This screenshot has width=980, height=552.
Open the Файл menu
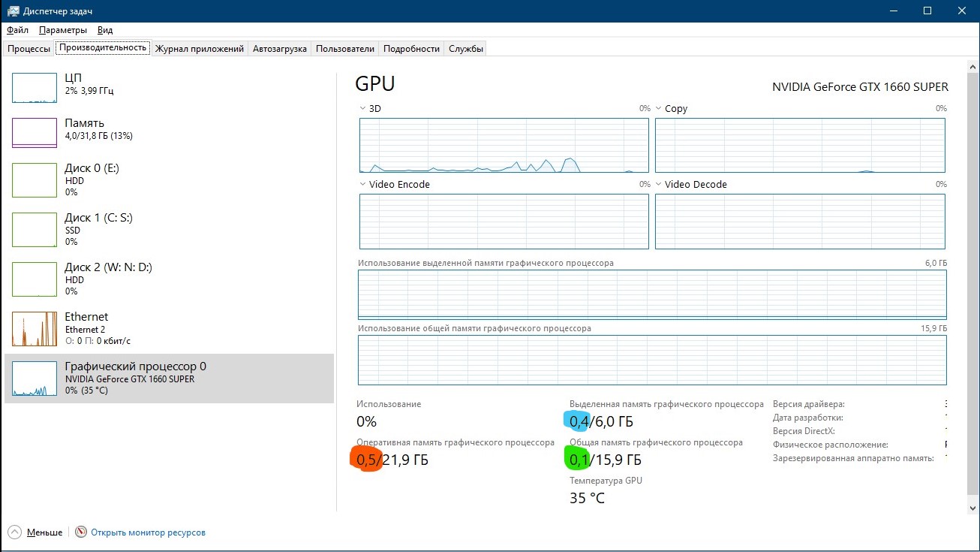tap(17, 30)
